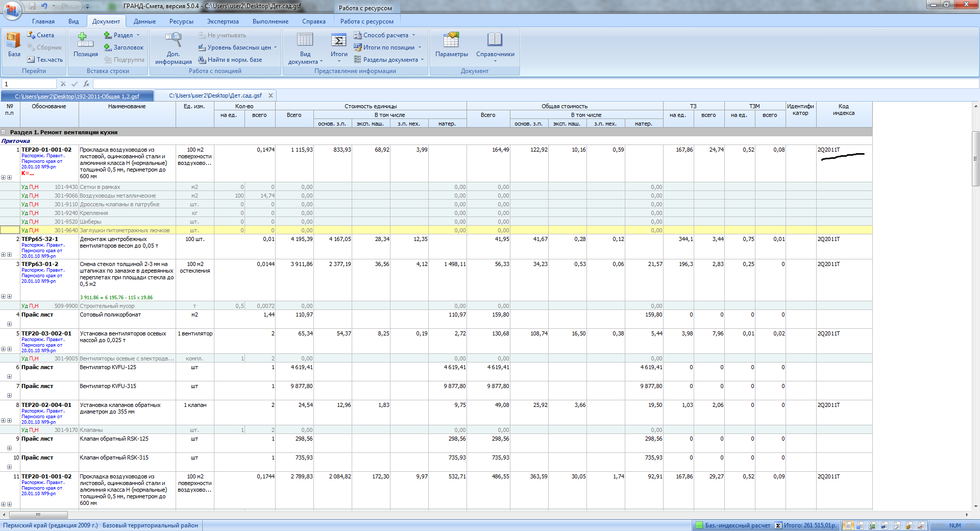Open the База normative database
This screenshot has width=980, height=531.
point(14,44)
